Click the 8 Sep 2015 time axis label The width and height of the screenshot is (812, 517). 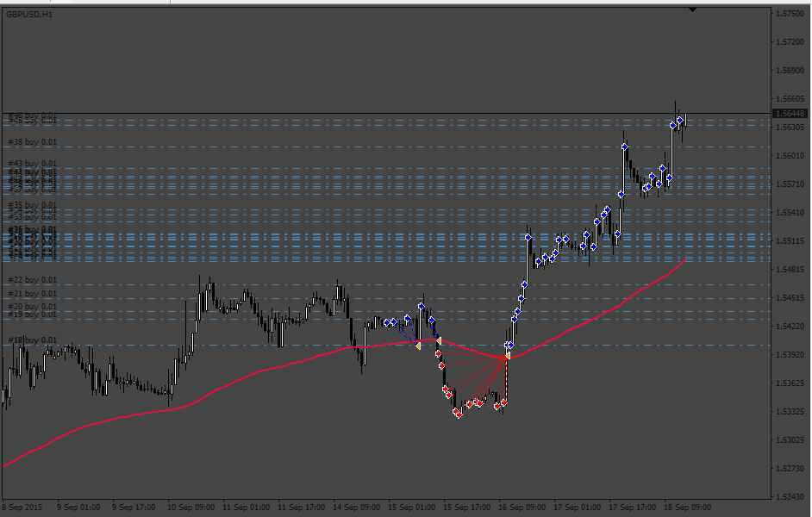[22, 508]
